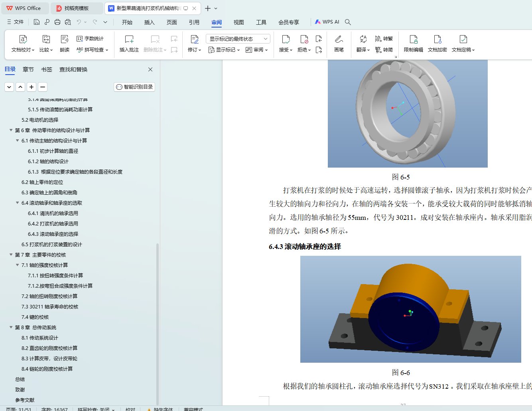The width and height of the screenshot is (532, 411).
Task: Switch to 书签 sidebar tab
Action: (x=47, y=69)
